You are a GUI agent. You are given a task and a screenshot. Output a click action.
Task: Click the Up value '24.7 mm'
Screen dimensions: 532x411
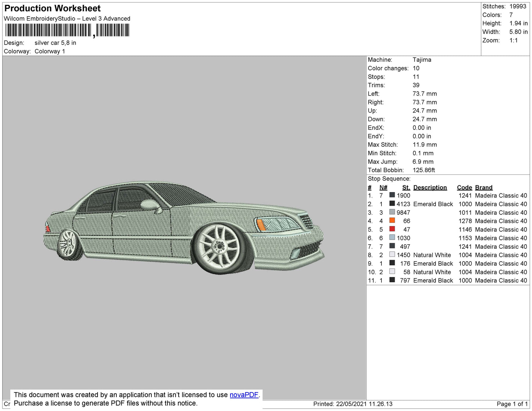[425, 110]
